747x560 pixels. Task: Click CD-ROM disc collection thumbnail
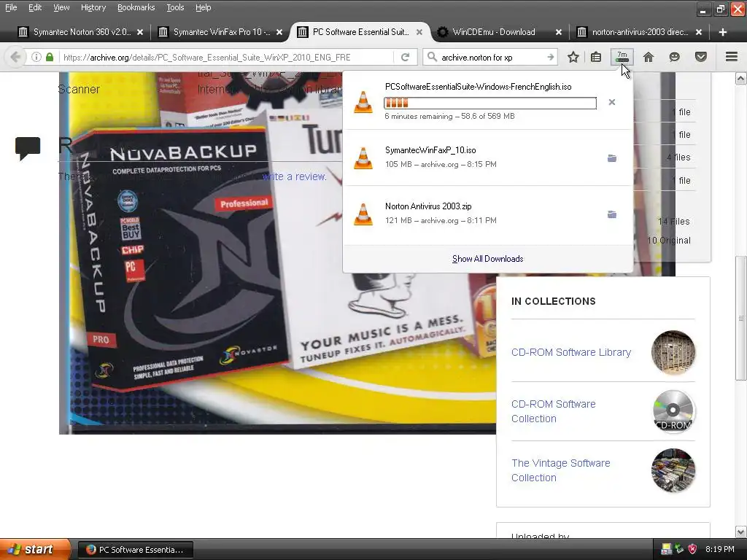(x=673, y=411)
